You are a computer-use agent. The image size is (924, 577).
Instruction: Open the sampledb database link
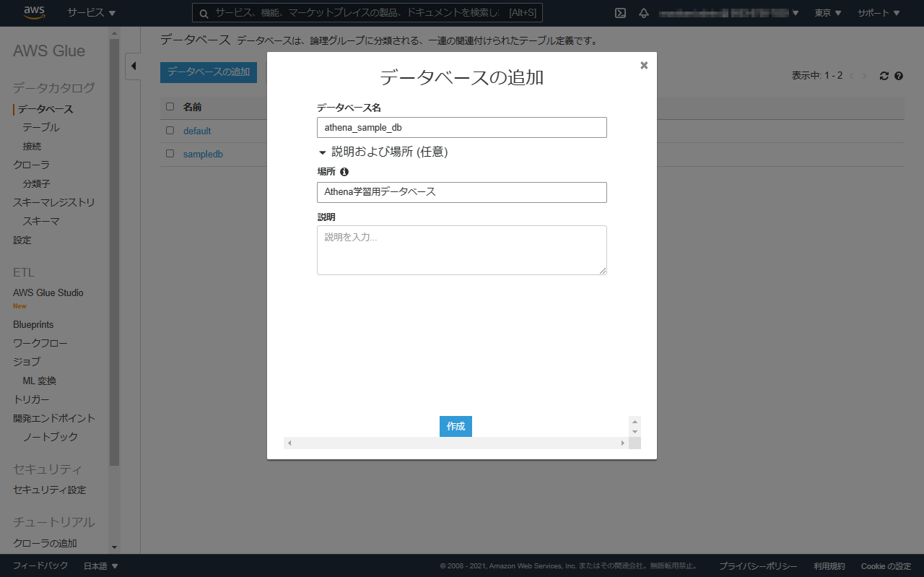click(203, 155)
